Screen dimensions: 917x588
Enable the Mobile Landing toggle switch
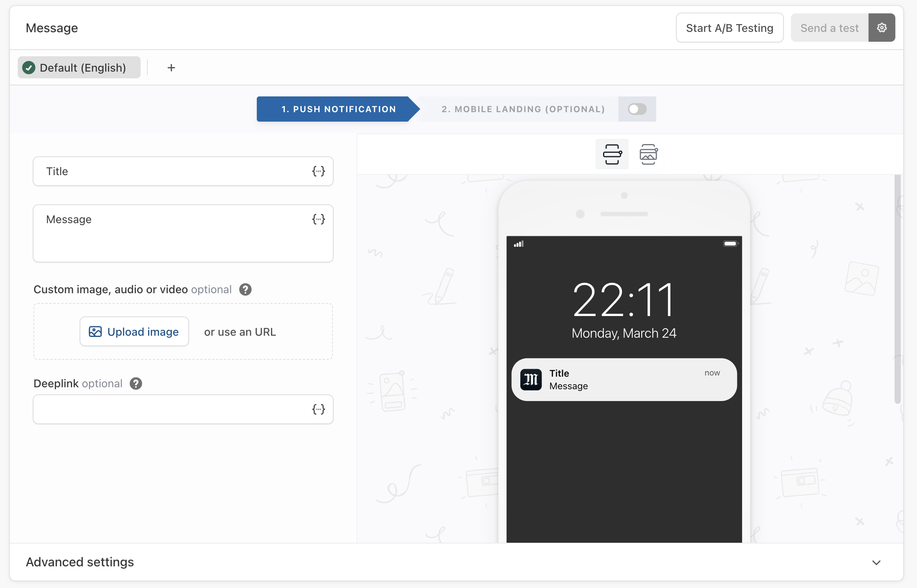(x=637, y=109)
